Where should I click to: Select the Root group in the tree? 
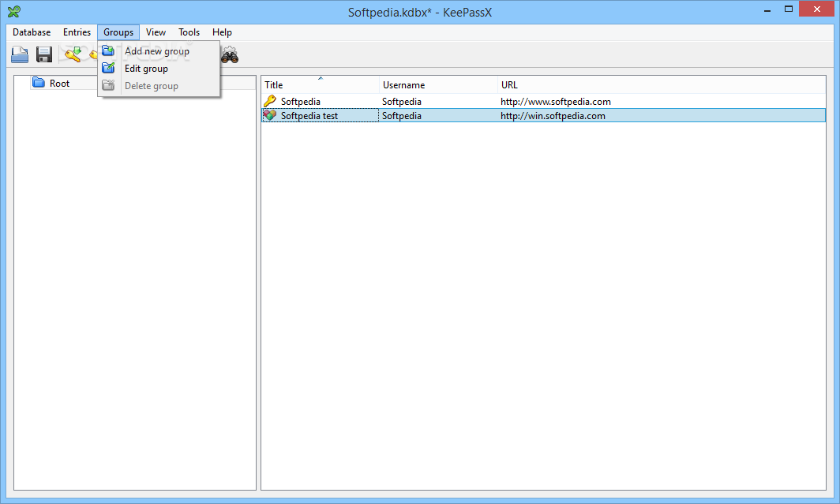[59, 83]
